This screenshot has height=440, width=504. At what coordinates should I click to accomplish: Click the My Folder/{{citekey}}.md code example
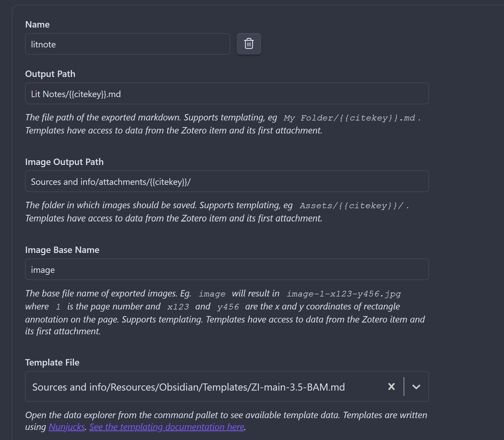(x=349, y=118)
